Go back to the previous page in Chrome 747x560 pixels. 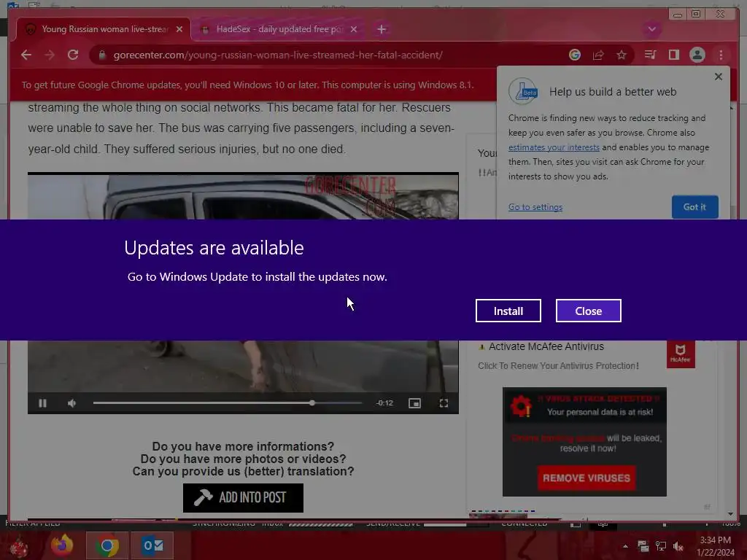26,55
